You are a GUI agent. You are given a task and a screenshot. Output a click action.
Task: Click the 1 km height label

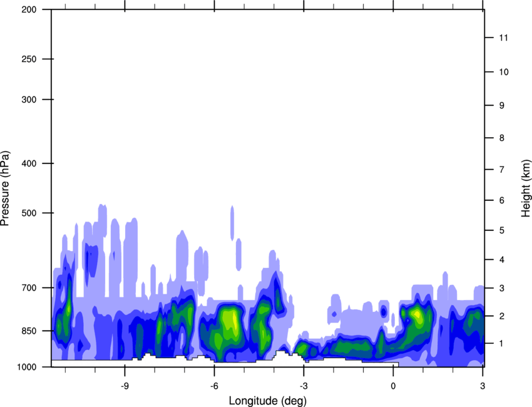pyautogui.click(x=502, y=344)
